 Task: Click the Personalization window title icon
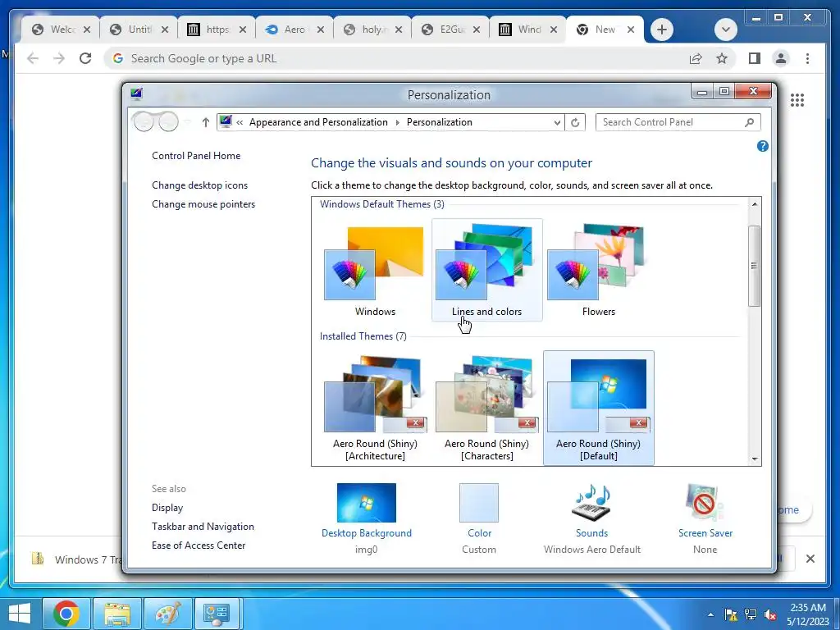137,94
